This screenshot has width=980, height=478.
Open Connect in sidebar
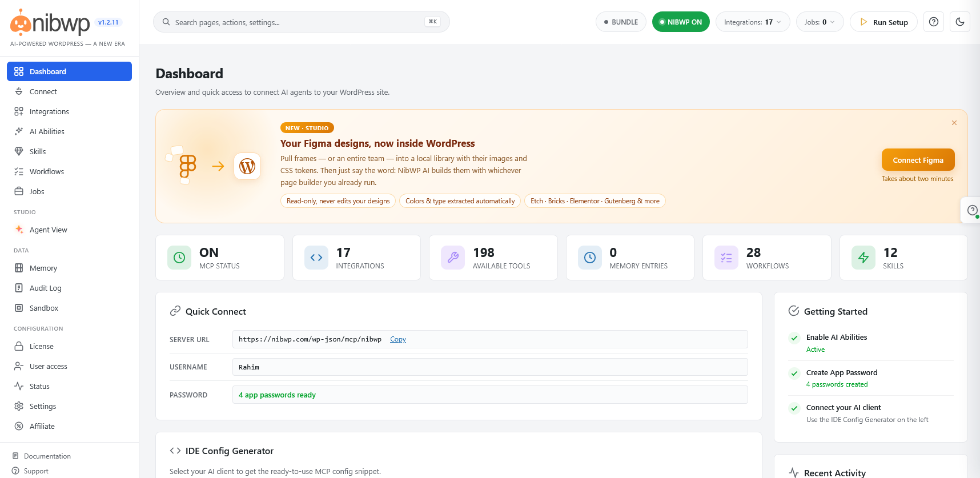click(x=69, y=91)
